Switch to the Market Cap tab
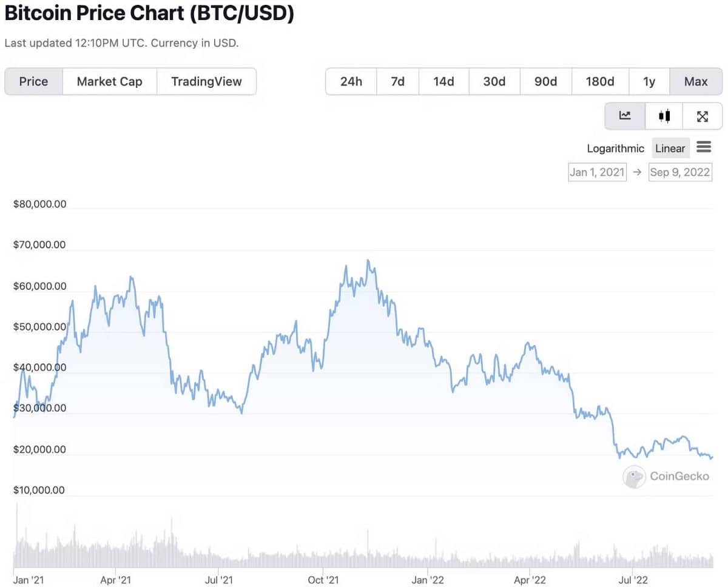 [x=109, y=81]
